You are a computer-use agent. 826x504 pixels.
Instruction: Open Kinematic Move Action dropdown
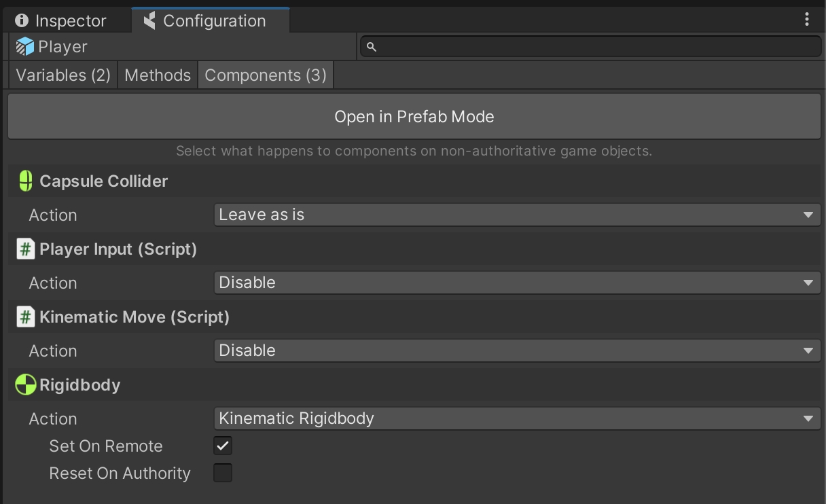[516, 351]
